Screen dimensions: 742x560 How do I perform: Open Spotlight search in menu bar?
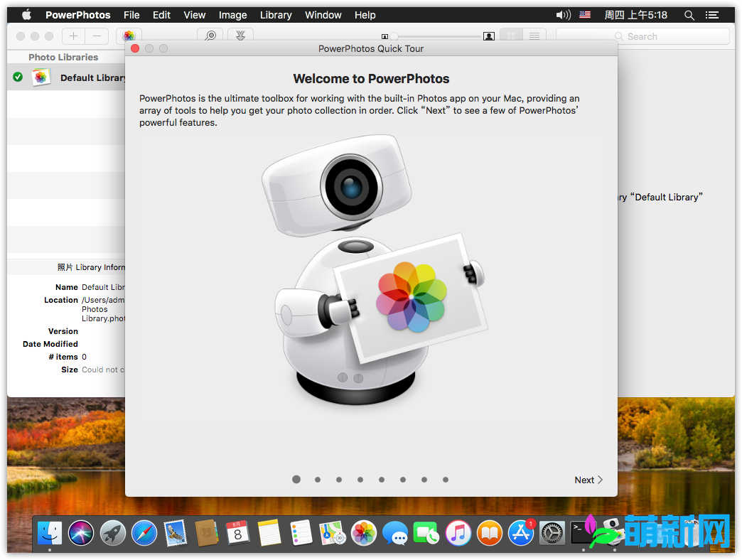click(x=689, y=15)
